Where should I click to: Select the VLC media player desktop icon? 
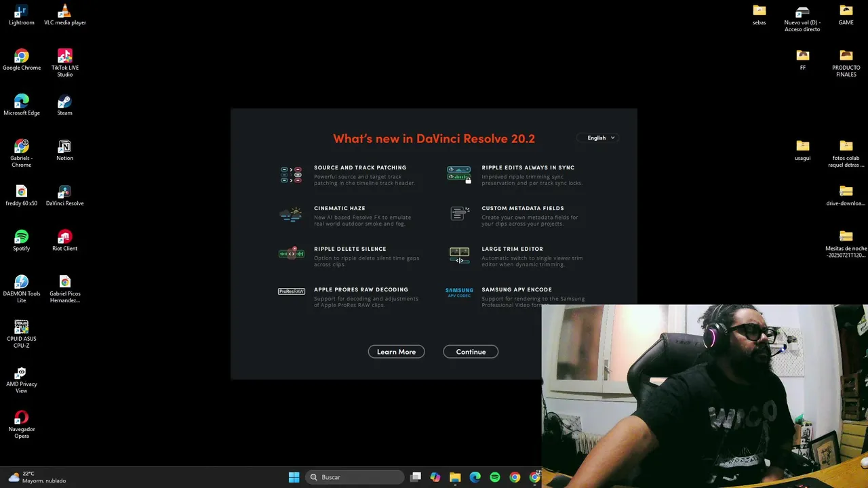(x=65, y=15)
